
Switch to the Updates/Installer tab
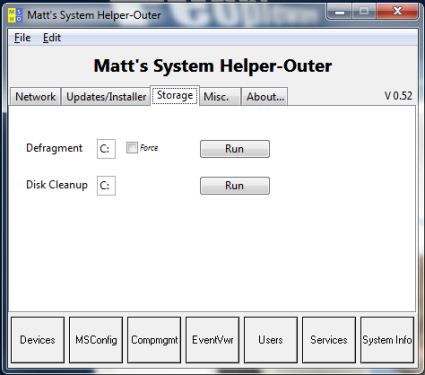coord(106,97)
